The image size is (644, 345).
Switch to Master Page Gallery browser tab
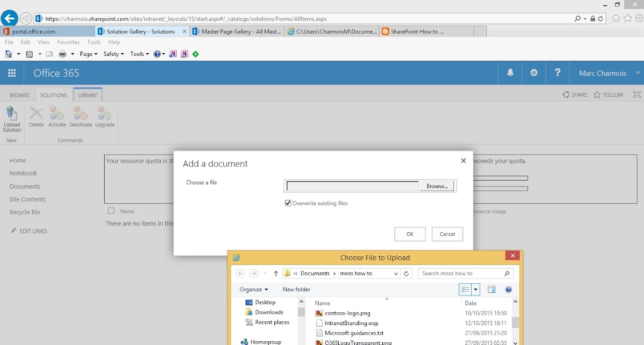point(237,32)
